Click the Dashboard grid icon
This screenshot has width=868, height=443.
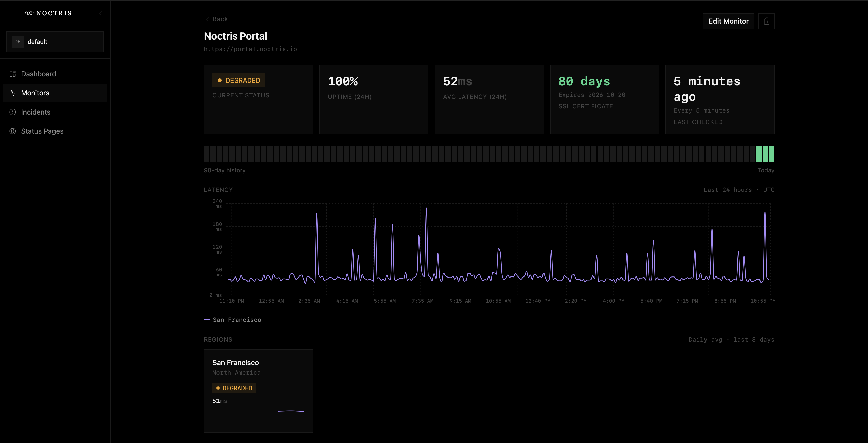[x=13, y=74]
